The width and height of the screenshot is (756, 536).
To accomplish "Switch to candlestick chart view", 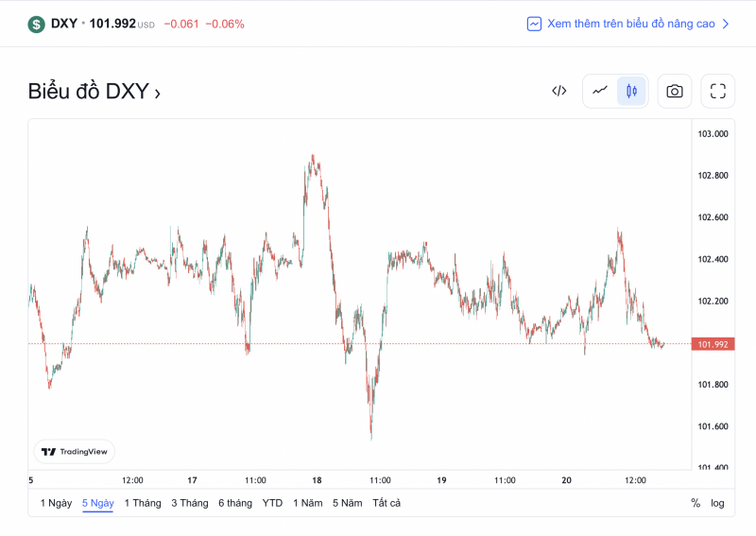I will 632,91.
